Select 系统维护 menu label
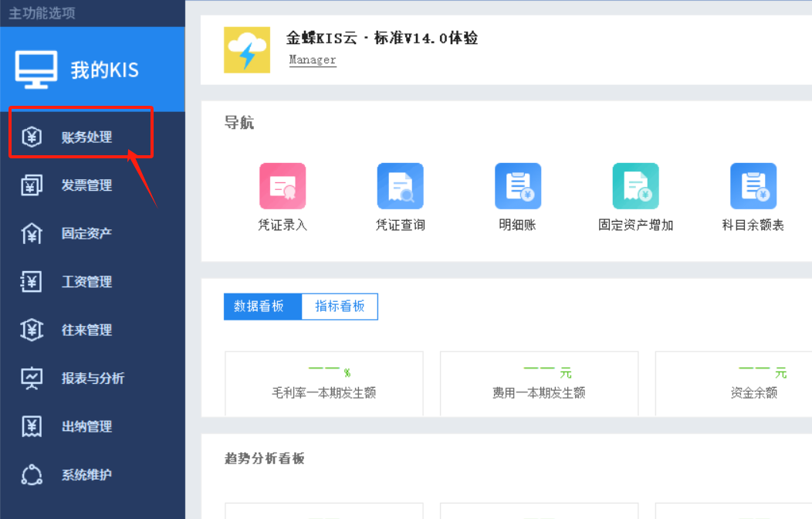 [86, 474]
